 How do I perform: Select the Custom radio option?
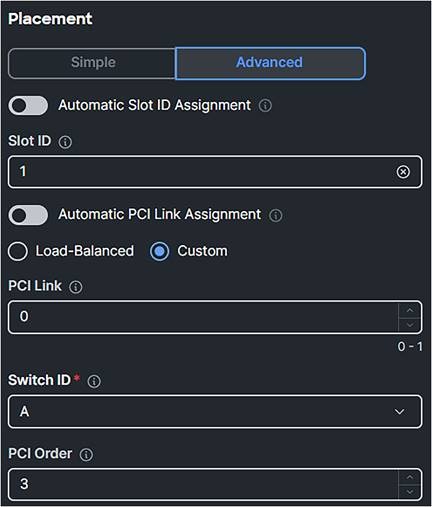coord(159,251)
